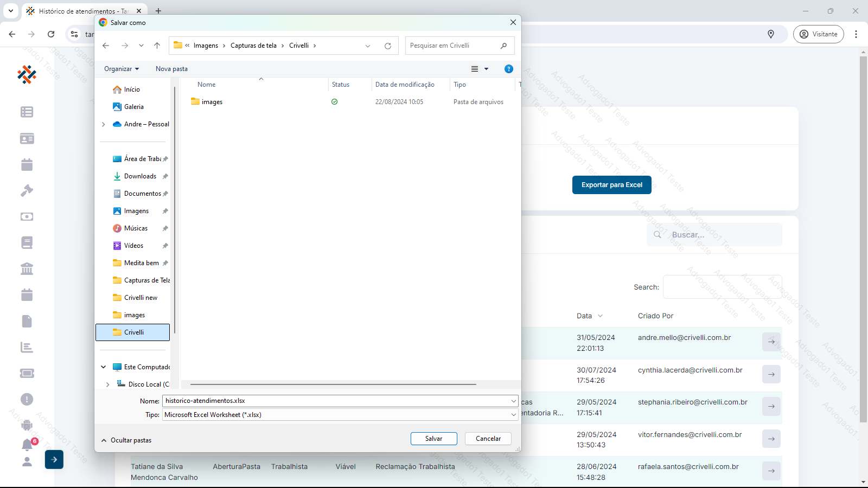Expand the sidebar with arrow button

point(54,459)
